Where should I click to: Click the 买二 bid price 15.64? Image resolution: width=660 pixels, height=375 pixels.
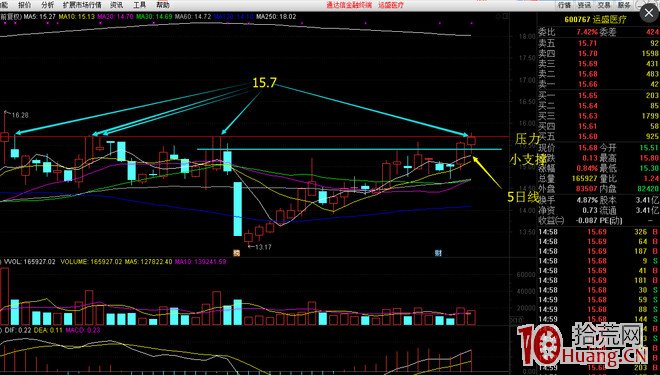click(x=588, y=106)
